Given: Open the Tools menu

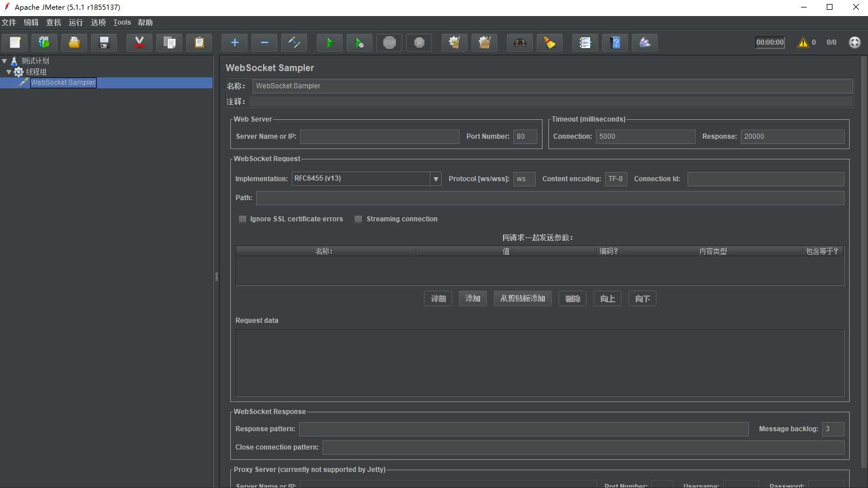Looking at the screenshot, I should click(x=122, y=22).
